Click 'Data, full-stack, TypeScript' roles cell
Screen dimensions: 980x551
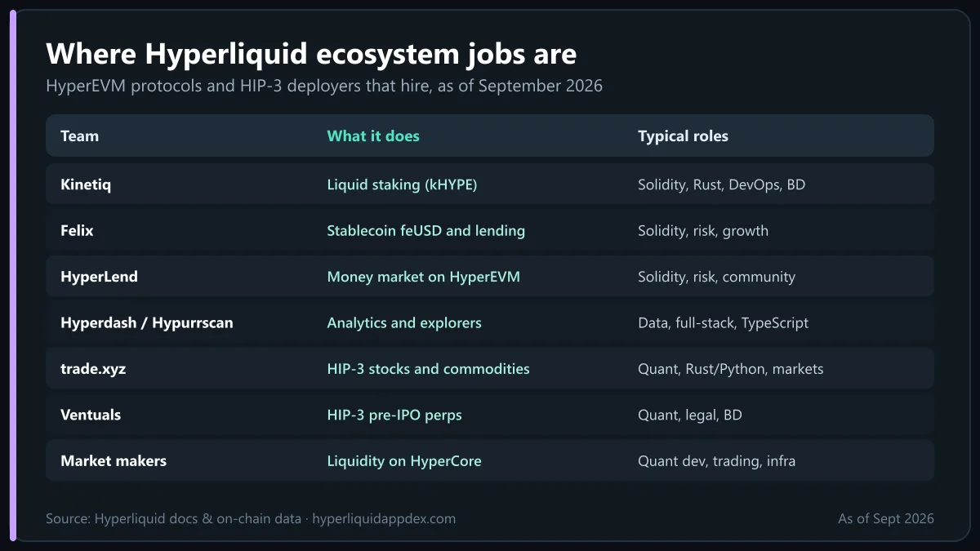[x=723, y=323]
